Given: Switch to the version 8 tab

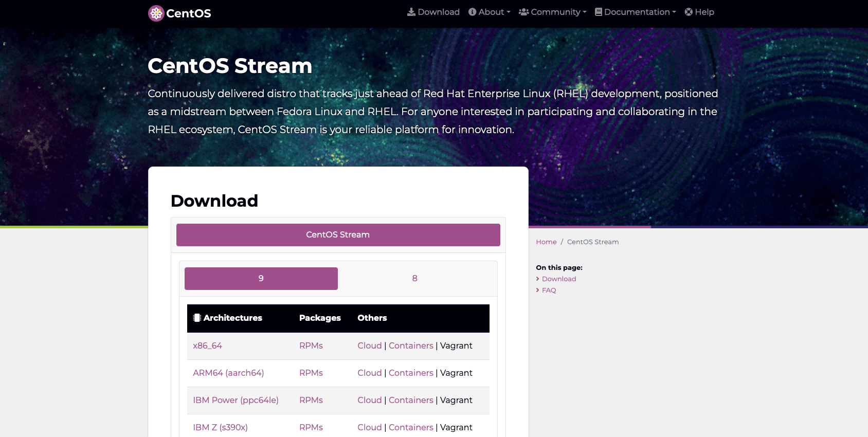Looking at the screenshot, I should coord(414,278).
